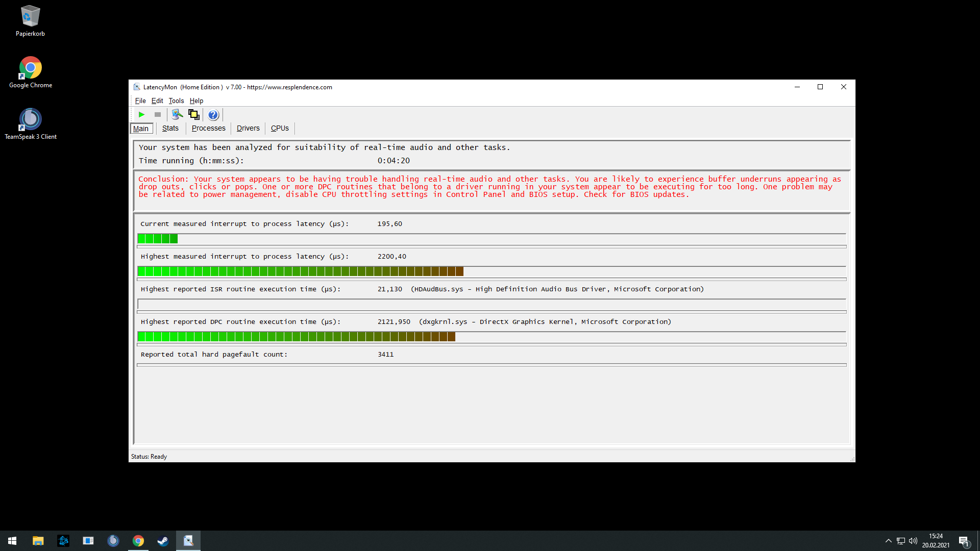Switch to the Stats tab
980x551 pixels.
(x=170, y=128)
